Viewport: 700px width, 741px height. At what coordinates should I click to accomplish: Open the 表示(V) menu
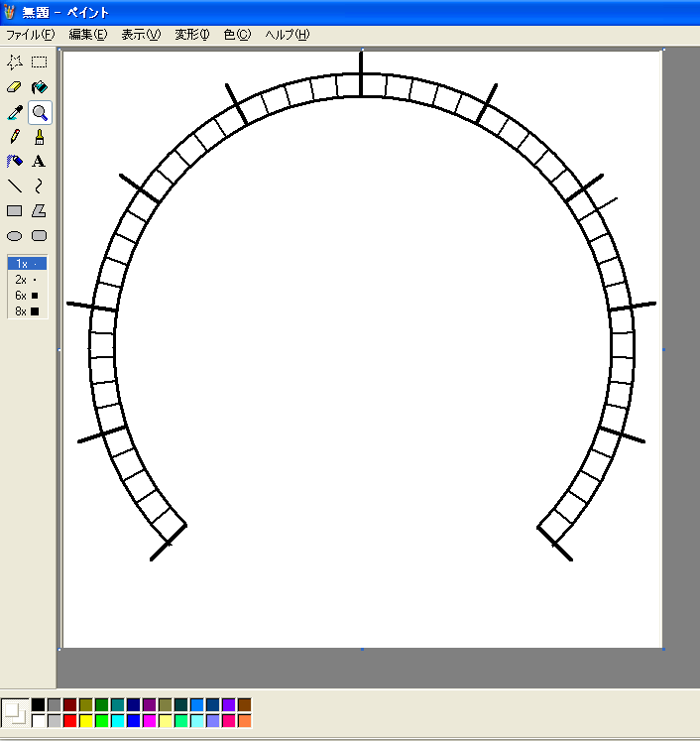(x=141, y=35)
